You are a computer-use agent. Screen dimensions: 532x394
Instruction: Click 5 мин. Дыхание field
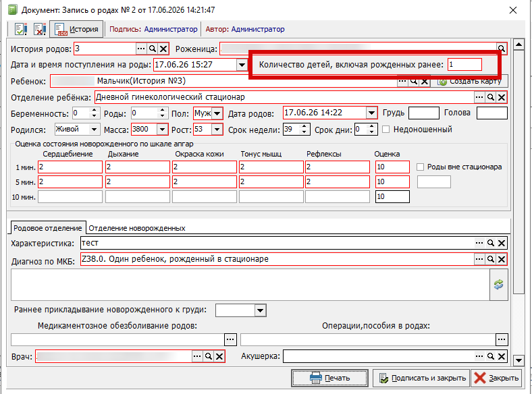[138, 182]
